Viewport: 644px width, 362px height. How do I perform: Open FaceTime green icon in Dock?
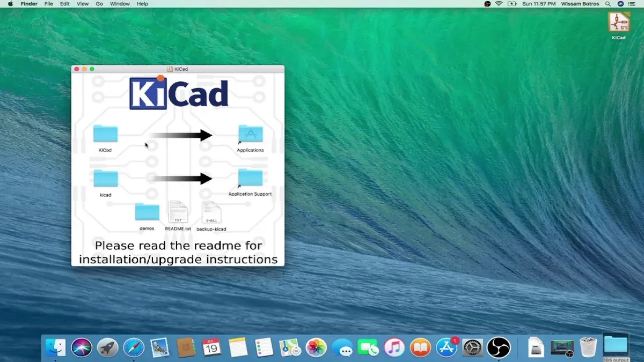[368, 348]
